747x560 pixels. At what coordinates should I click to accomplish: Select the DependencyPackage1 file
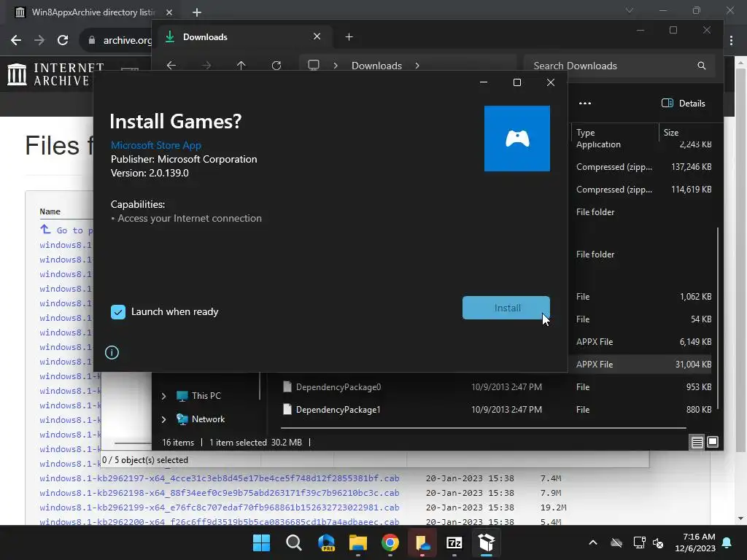338,410
